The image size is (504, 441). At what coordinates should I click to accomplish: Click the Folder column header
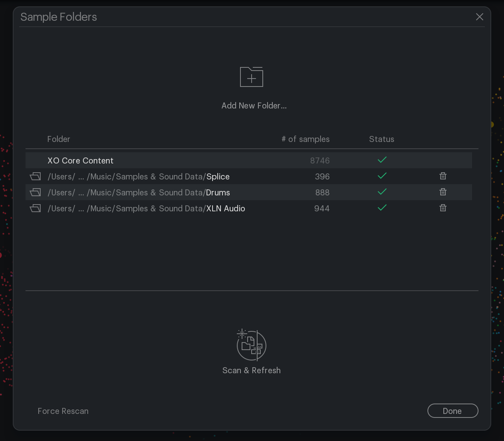59,139
